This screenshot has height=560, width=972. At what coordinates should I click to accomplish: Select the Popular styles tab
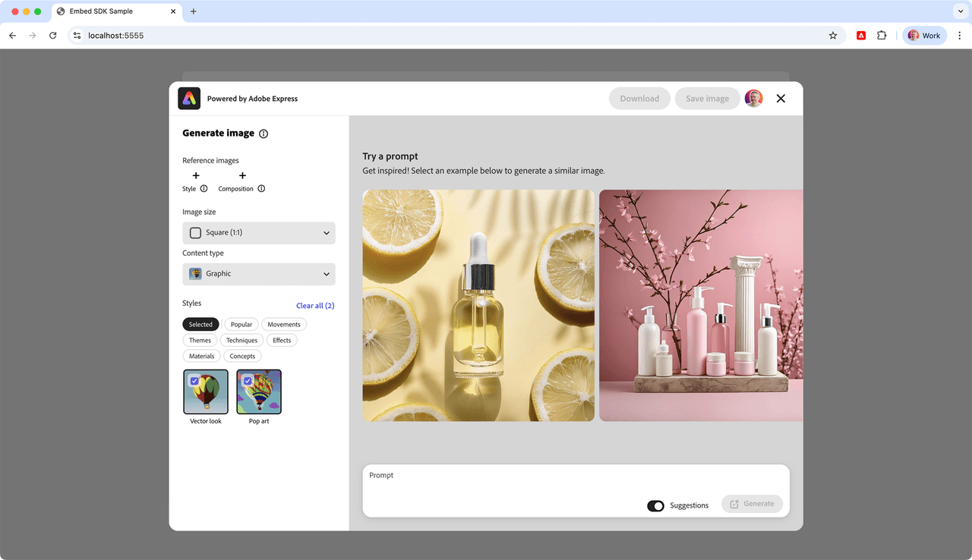point(241,325)
